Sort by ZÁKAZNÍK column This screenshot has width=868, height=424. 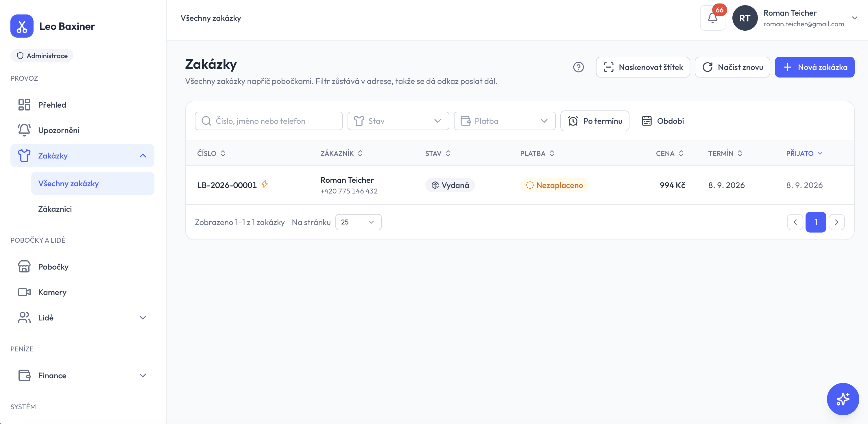341,153
